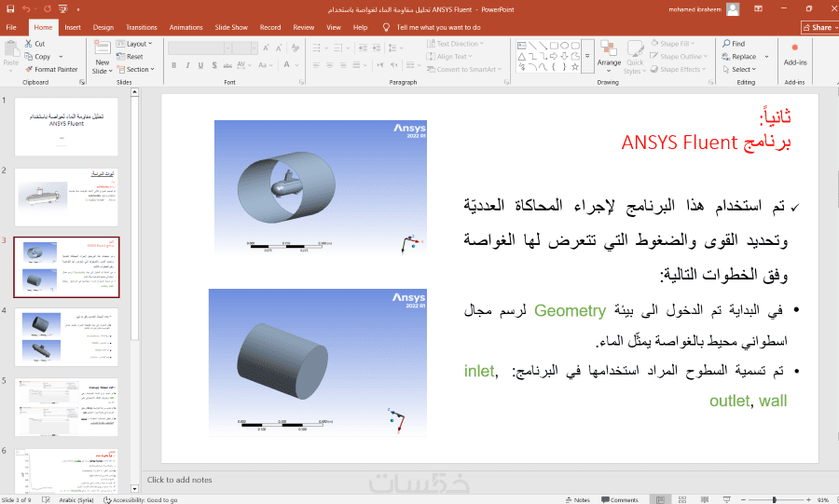Click the Paste clipboard icon

click(x=11, y=49)
